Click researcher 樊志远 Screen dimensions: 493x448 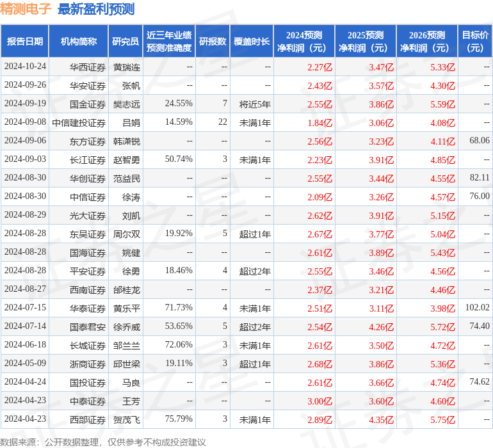click(x=126, y=104)
